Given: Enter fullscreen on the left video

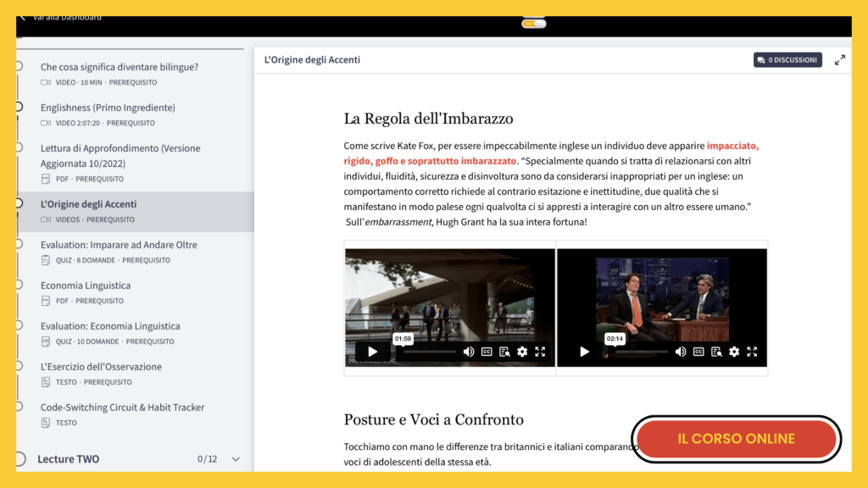Looking at the screenshot, I should [540, 352].
